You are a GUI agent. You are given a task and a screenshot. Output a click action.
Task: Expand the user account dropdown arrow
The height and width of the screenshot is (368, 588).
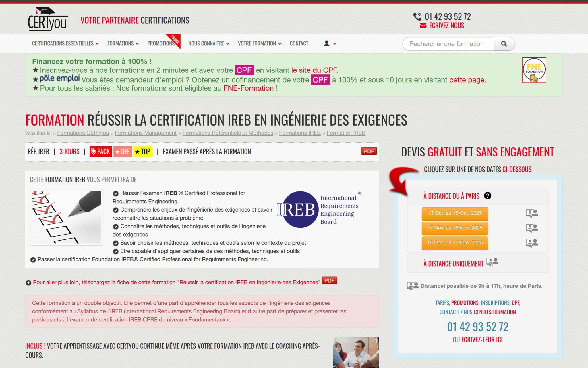334,44
